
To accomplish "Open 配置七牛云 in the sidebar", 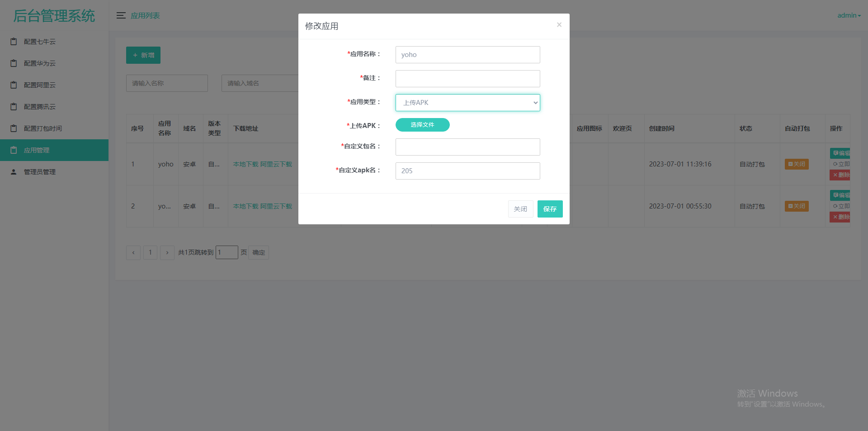I will click(x=54, y=42).
